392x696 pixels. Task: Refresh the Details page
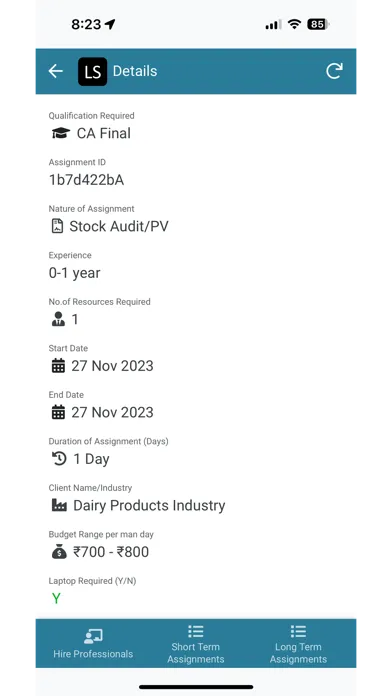click(334, 71)
